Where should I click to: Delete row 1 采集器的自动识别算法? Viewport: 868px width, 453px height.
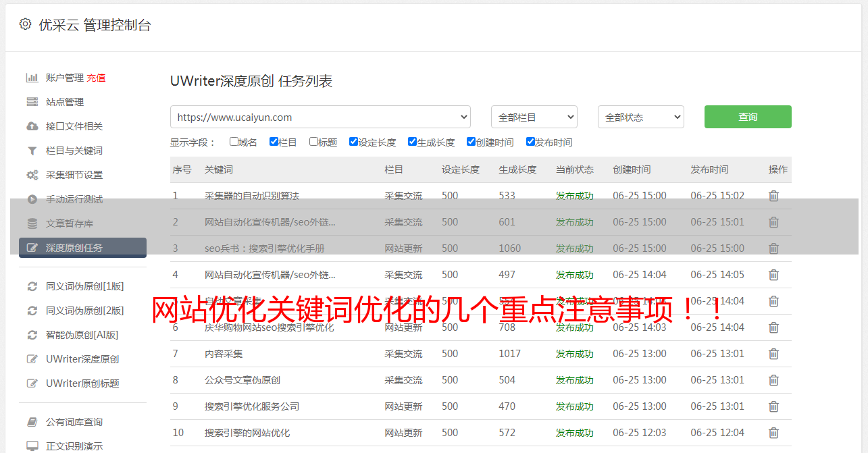pos(773,196)
